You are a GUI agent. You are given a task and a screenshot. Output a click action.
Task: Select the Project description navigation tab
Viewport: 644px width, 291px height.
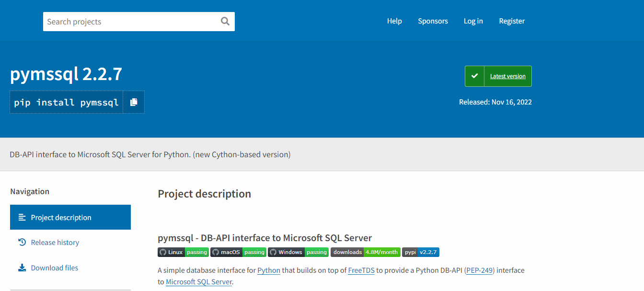(x=70, y=217)
